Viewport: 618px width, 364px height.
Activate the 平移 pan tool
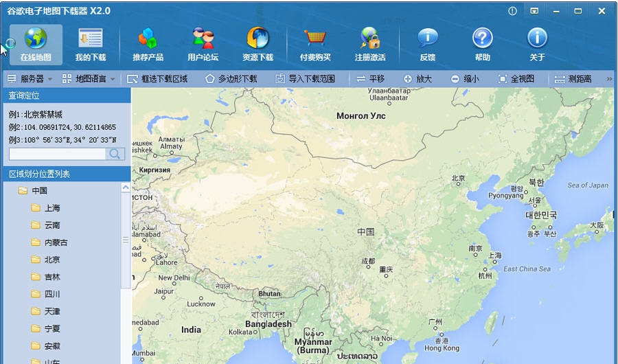371,79
